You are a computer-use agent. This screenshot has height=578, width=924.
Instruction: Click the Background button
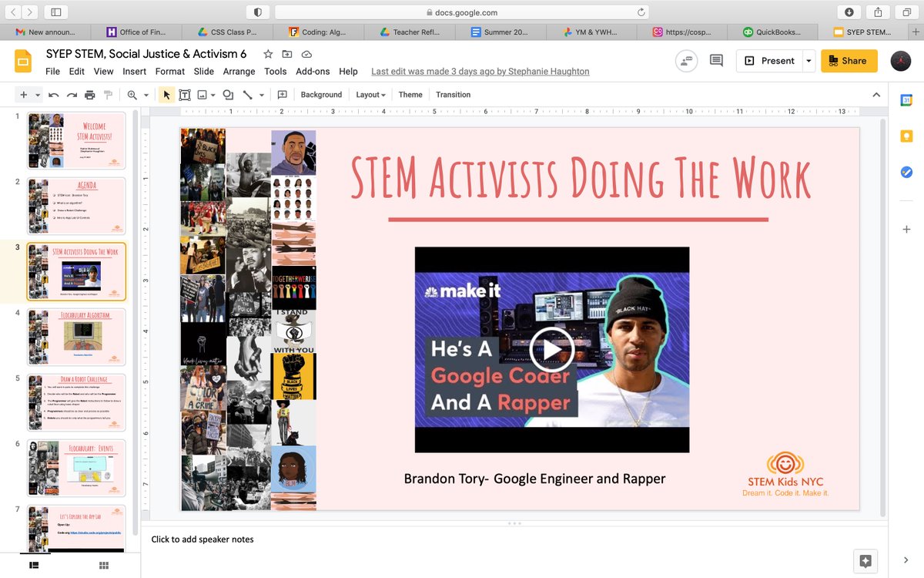(x=321, y=95)
